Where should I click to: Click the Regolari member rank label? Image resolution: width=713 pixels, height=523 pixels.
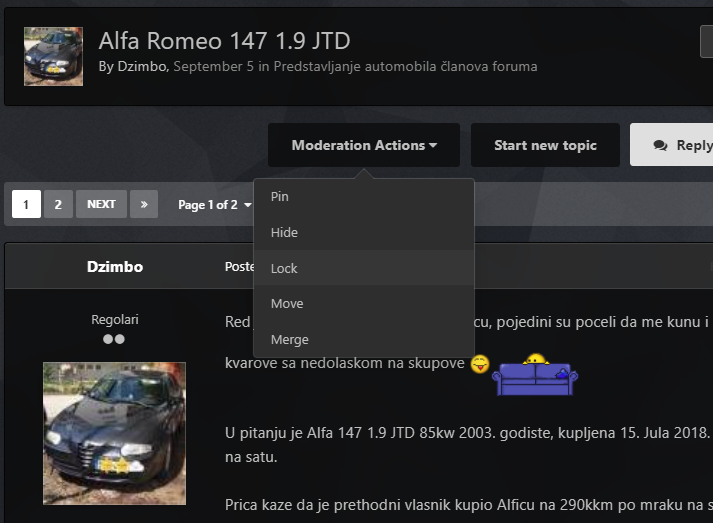tap(115, 320)
